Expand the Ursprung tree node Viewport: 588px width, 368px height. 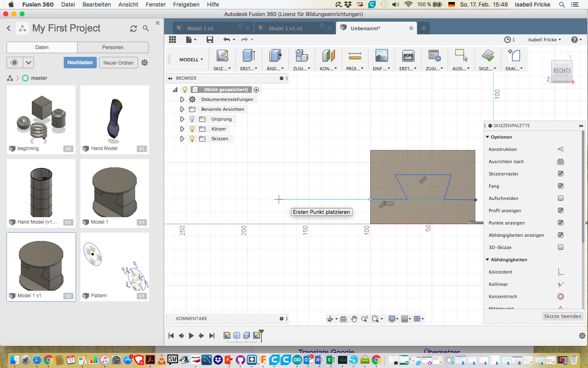click(x=182, y=119)
